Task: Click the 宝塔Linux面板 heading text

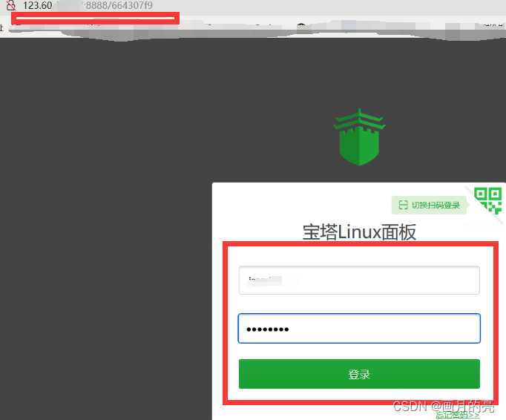Action: click(359, 232)
